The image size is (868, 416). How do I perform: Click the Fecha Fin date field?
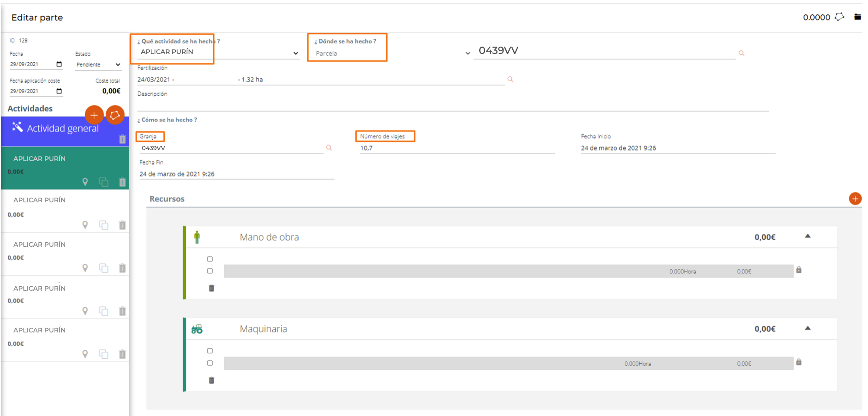tap(237, 174)
